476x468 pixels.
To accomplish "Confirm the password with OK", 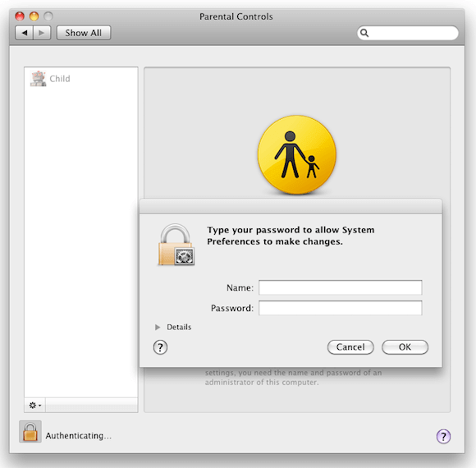I will [x=405, y=347].
